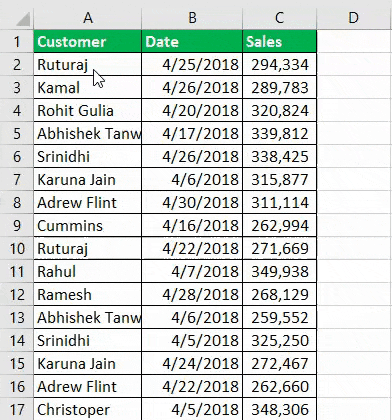392x420 pixels.
Task: Select row 17 header
Action: pos(17,410)
